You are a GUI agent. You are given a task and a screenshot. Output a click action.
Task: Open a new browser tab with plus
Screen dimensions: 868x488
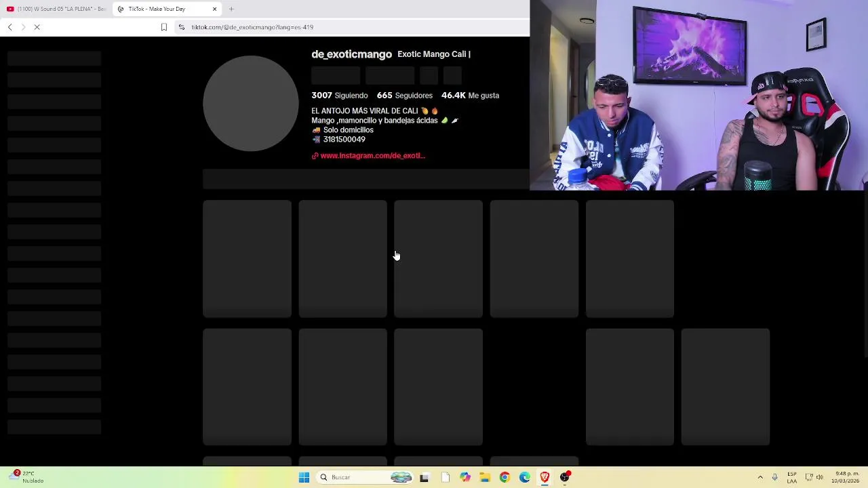231,9
